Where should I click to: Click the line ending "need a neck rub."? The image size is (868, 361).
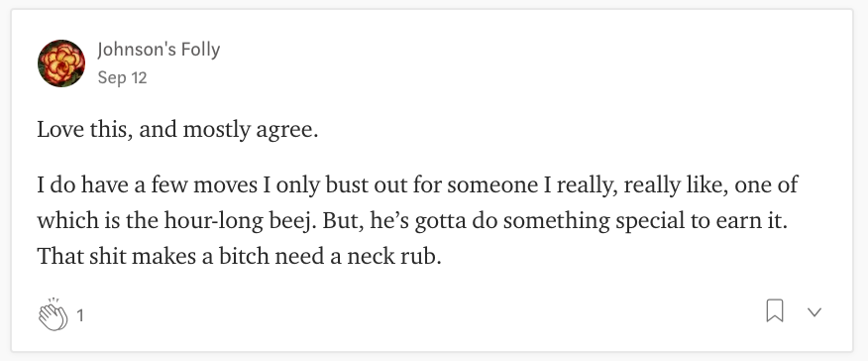(239, 256)
